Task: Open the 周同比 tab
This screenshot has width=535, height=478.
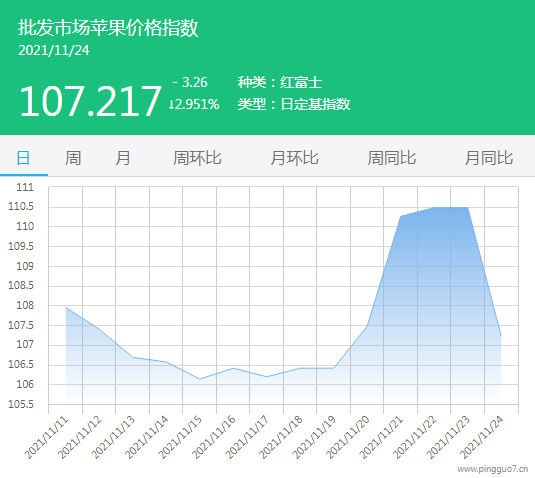Action: (392, 158)
